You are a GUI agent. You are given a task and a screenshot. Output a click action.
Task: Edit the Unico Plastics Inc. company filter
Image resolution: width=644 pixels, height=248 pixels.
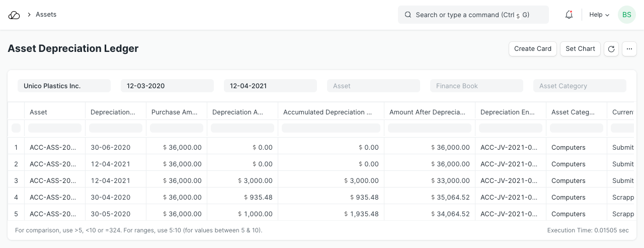tap(64, 86)
